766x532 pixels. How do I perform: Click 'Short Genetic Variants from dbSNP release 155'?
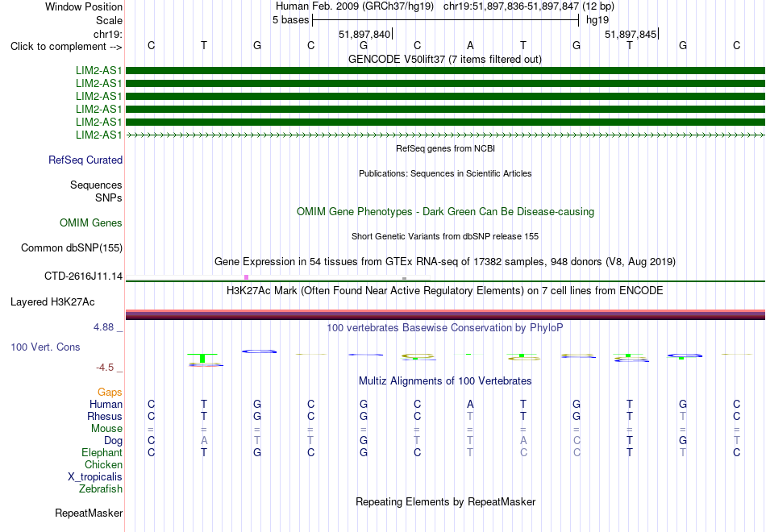point(445,236)
